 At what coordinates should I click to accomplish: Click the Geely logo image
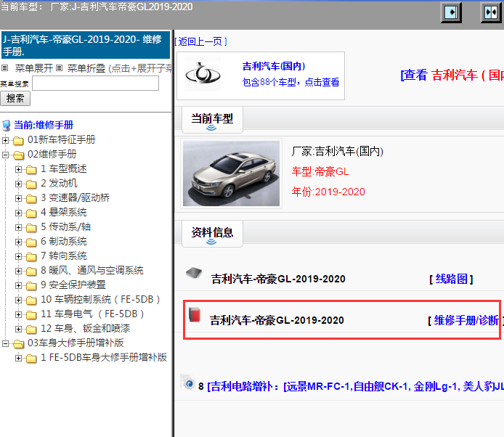pyautogui.click(x=203, y=75)
